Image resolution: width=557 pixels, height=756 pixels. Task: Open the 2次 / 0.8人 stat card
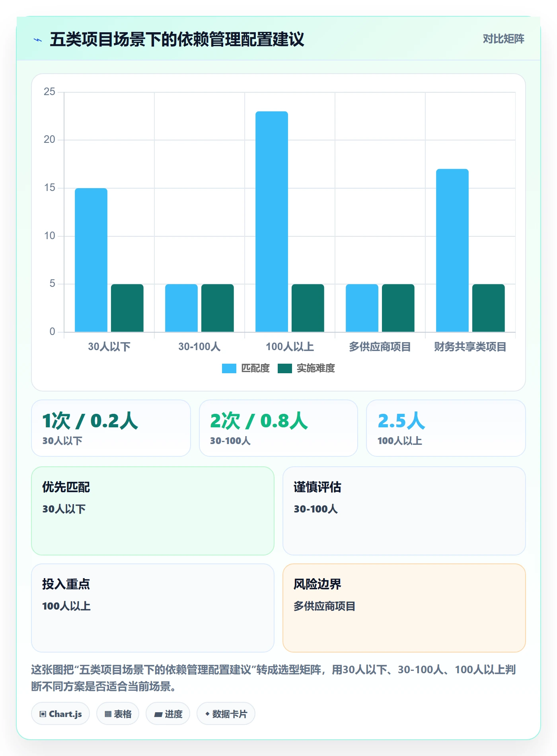point(278,428)
